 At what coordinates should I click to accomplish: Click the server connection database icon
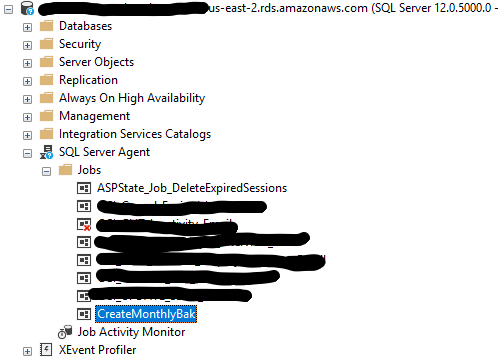coord(27,8)
